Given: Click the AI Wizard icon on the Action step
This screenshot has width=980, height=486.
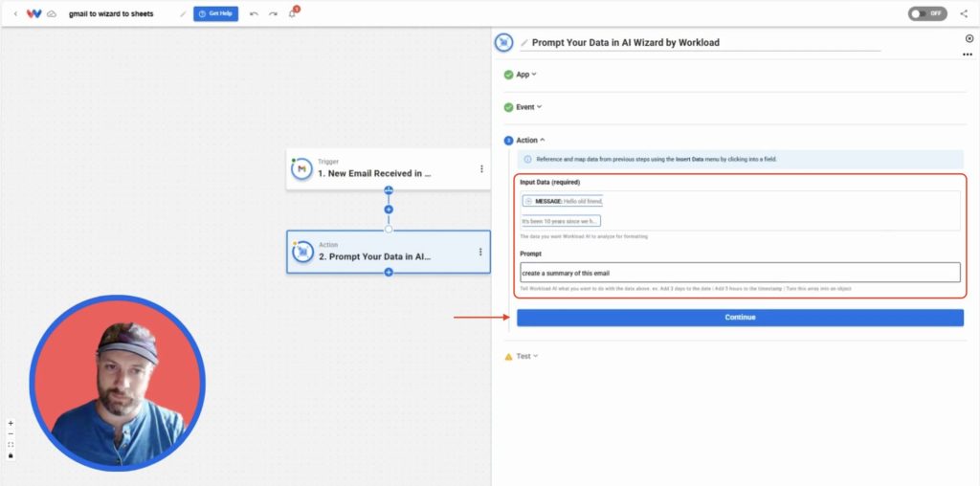Looking at the screenshot, I should [x=302, y=252].
